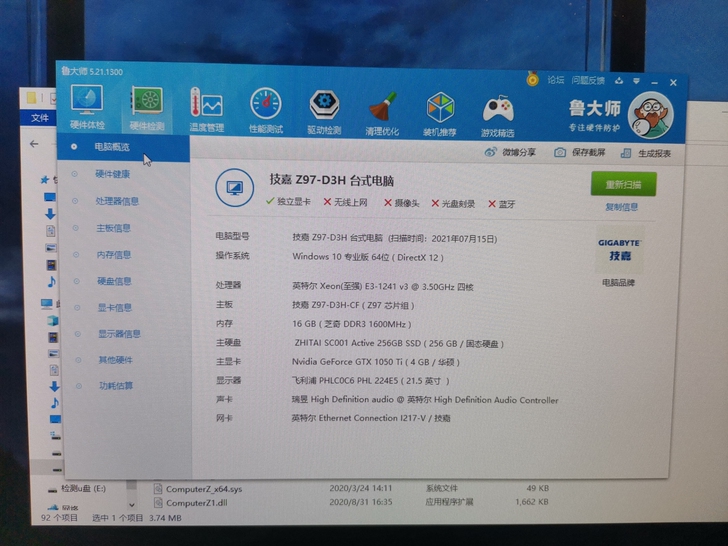
Task: Select 检测u盘 (E:) drive in Explorer tree
Action: [x=78, y=489]
